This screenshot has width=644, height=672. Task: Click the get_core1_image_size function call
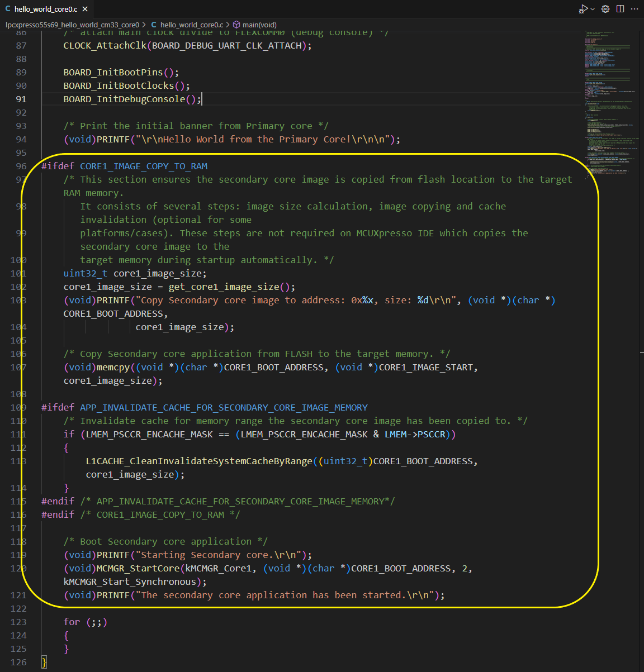(x=224, y=287)
